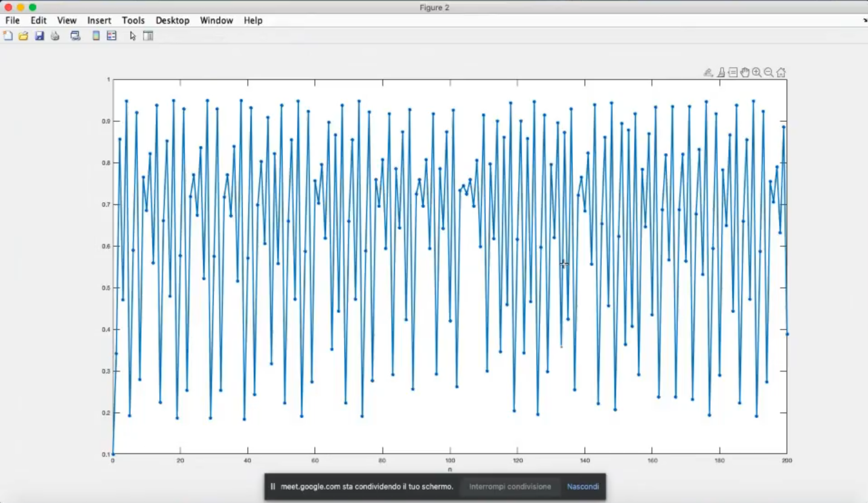Insert a legend using the toolbar icon
Image resolution: width=868 pixels, height=503 pixels.
112,36
